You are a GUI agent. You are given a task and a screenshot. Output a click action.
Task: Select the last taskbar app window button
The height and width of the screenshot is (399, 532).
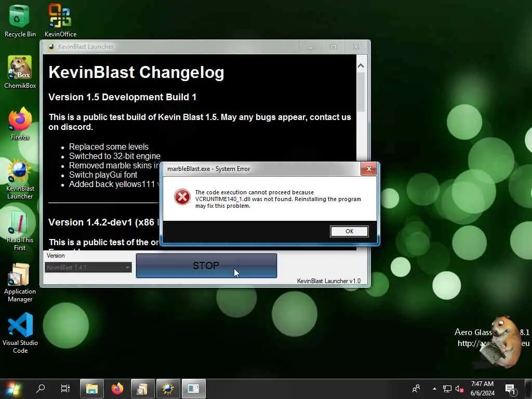pyautogui.click(x=193, y=389)
